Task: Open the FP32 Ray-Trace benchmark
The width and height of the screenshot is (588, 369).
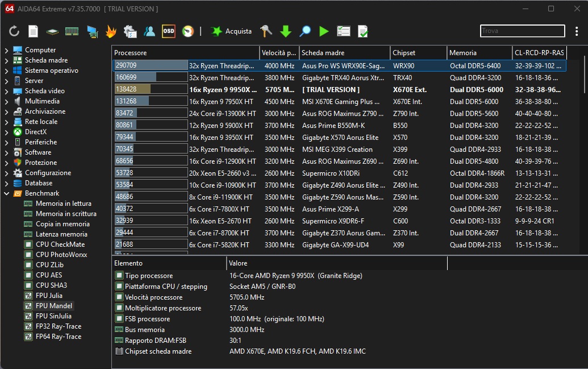Action: coord(59,326)
